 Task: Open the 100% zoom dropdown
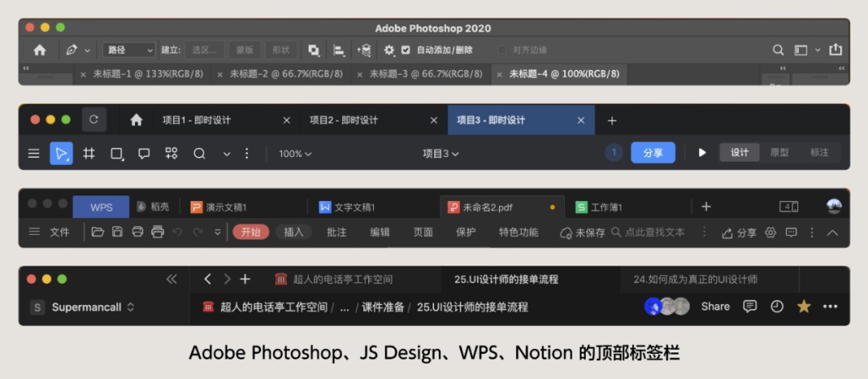click(295, 154)
